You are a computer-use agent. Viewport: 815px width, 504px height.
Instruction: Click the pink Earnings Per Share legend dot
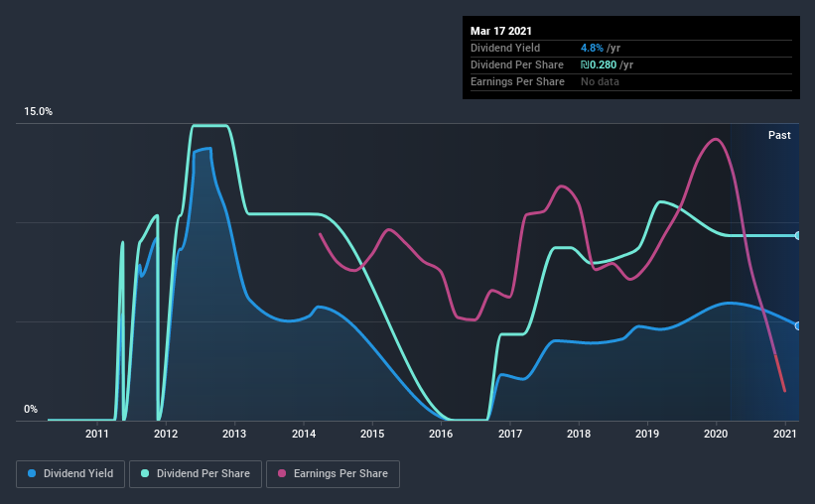point(282,473)
